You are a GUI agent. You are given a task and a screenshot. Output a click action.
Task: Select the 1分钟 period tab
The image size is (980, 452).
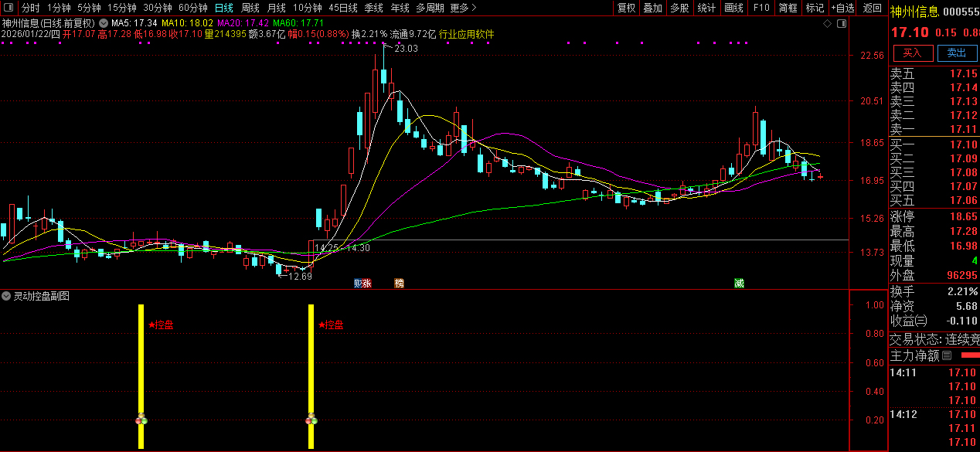(x=59, y=8)
